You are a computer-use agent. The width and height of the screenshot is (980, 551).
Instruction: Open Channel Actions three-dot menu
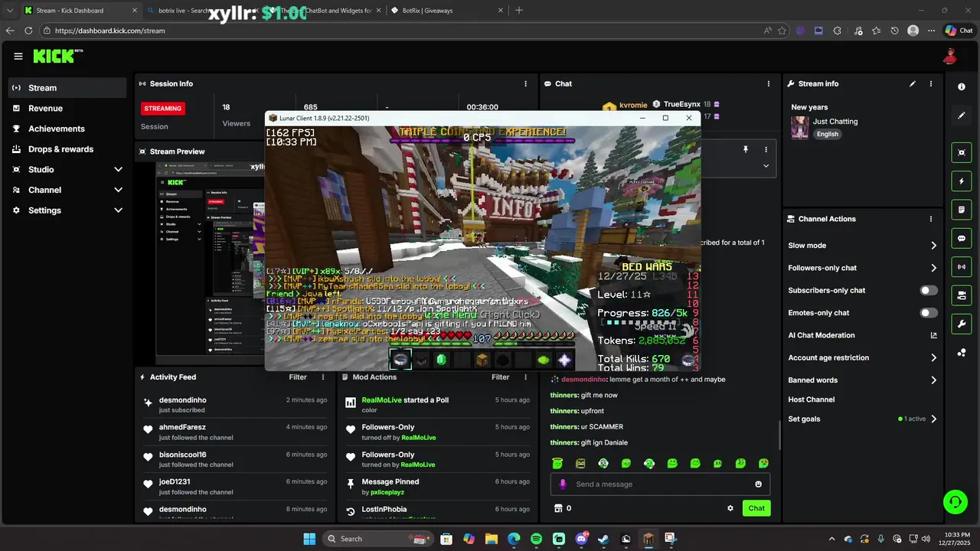click(931, 219)
